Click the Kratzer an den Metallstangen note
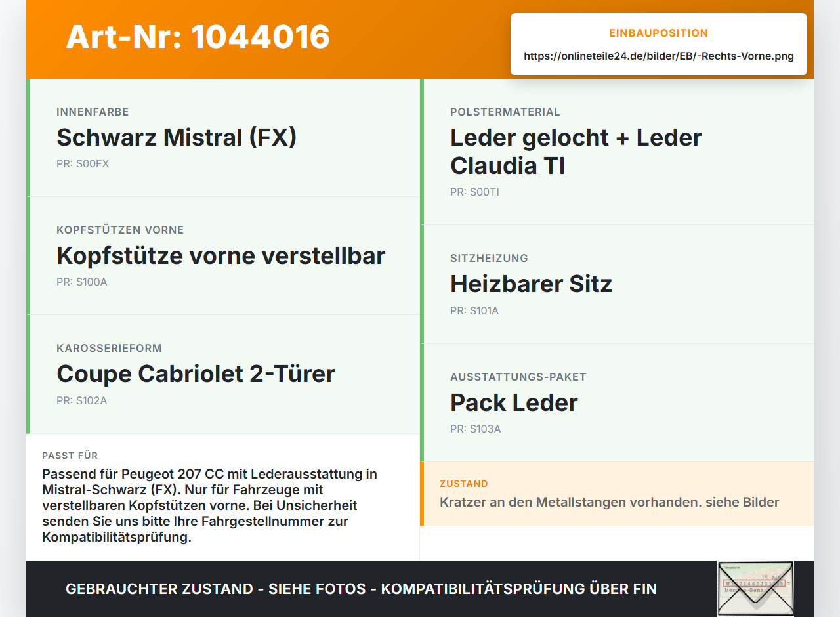This screenshot has width=840, height=617. click(610, 502)
